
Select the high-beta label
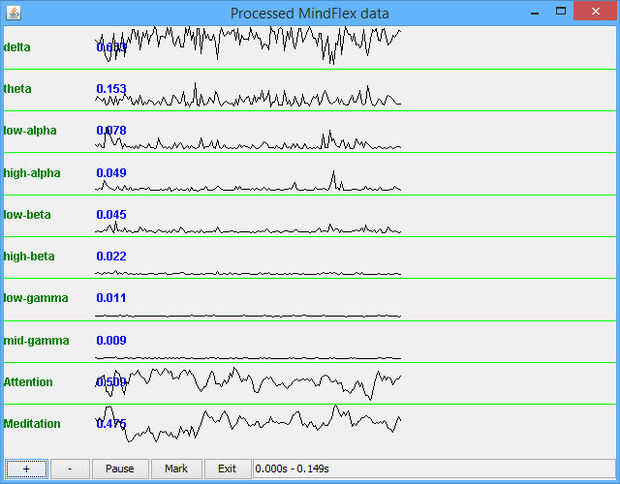click(x=29, y=256)
